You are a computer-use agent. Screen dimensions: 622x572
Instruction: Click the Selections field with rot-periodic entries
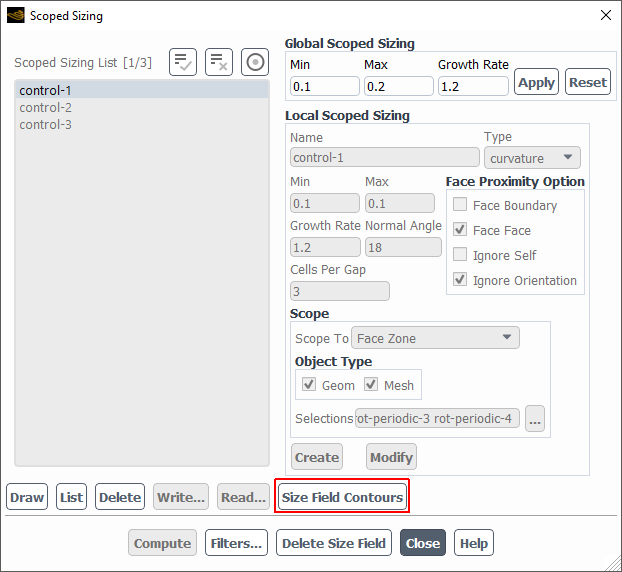click(x=437, y=418)
